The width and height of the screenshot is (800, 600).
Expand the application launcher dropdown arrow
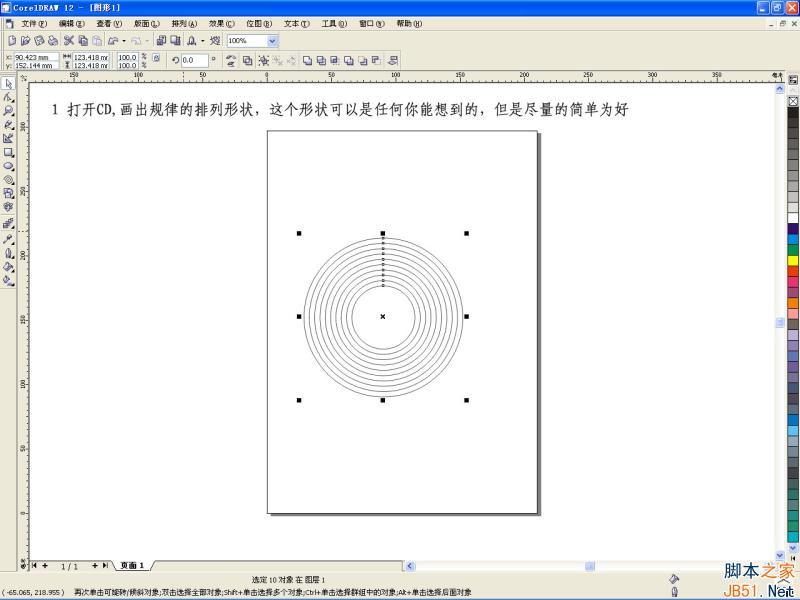tap(203, 41)
